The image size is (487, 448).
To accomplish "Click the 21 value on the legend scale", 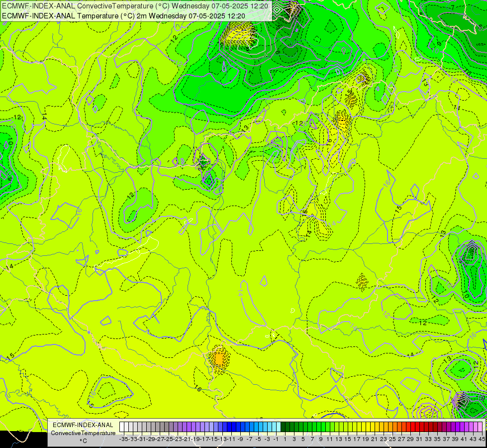I will click(375, 439).
